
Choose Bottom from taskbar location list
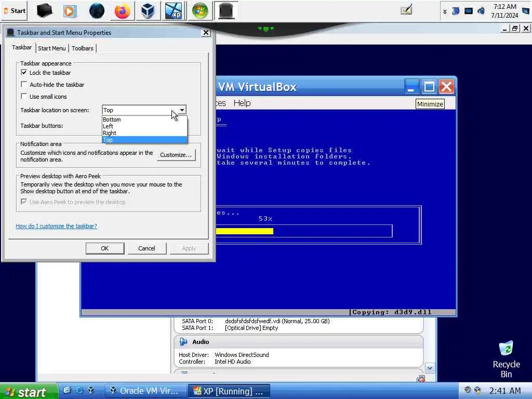[x=144, y=119]
